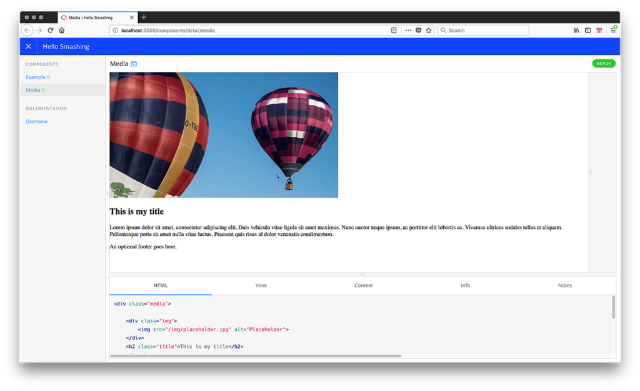Viewport: 640px width, 391px height.
Task: Click the browser forward arrow
Action: point(39,30)
